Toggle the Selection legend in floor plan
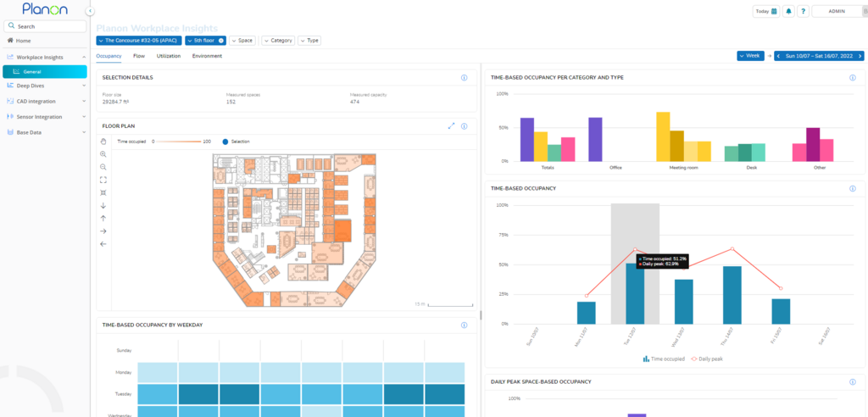 click(236, 142)
